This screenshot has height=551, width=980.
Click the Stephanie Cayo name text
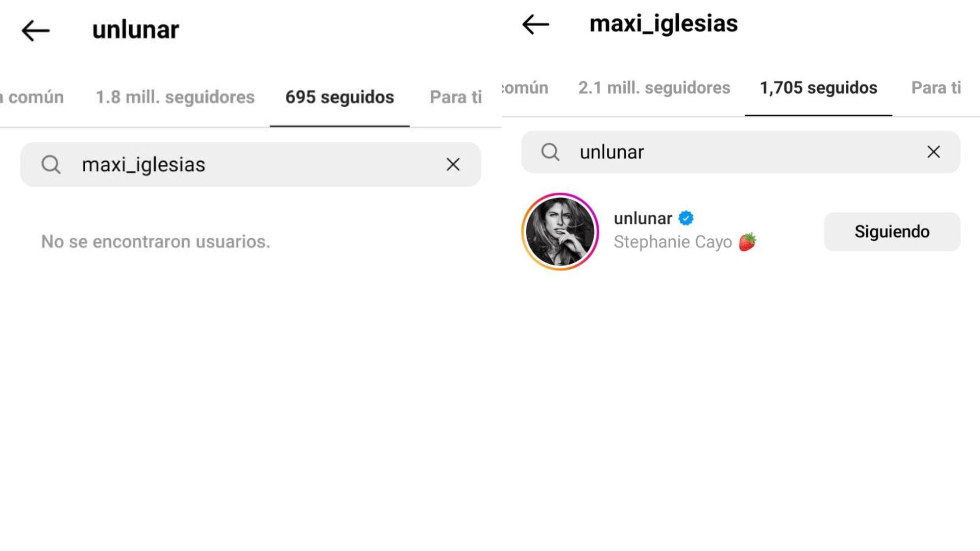click(673, 242)
